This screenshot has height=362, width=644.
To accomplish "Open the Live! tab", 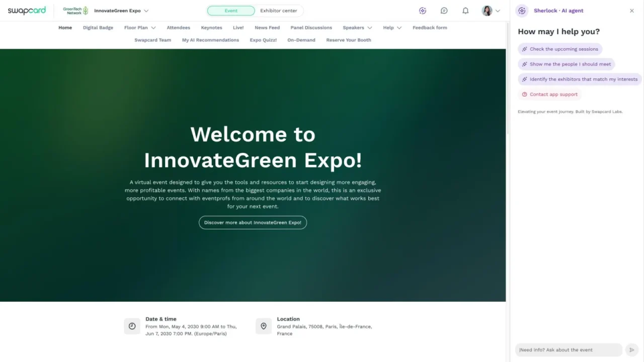I will point(238,28).
